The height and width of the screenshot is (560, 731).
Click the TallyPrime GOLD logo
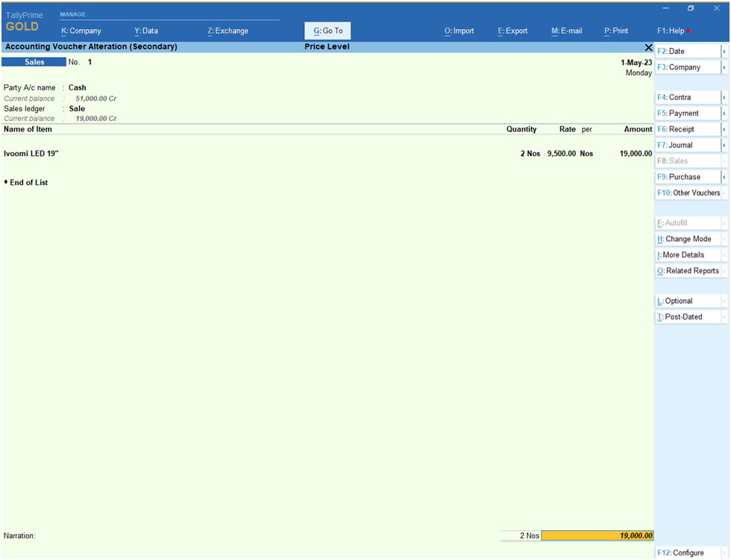click(24, 22)
